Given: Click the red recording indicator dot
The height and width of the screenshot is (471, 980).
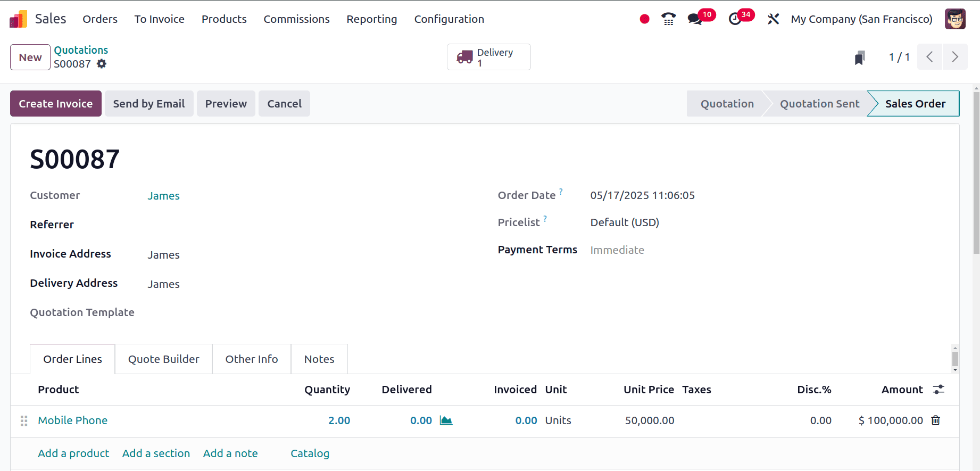Looking at the screenshot, I should (644, 19).
